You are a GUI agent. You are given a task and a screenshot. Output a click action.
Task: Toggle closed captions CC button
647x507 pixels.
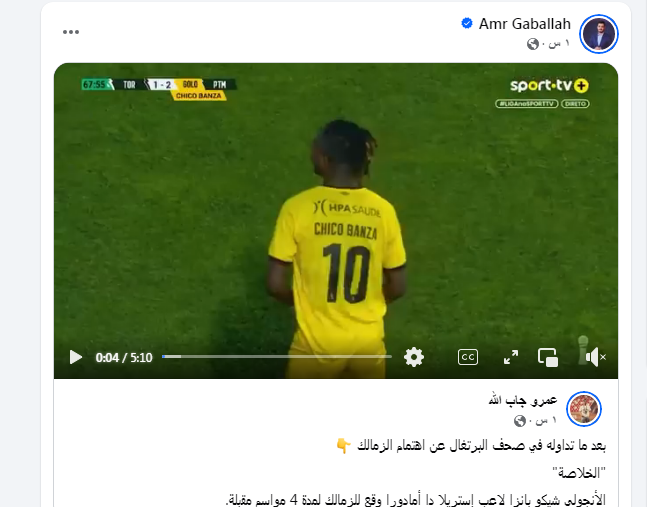(468, 357)
